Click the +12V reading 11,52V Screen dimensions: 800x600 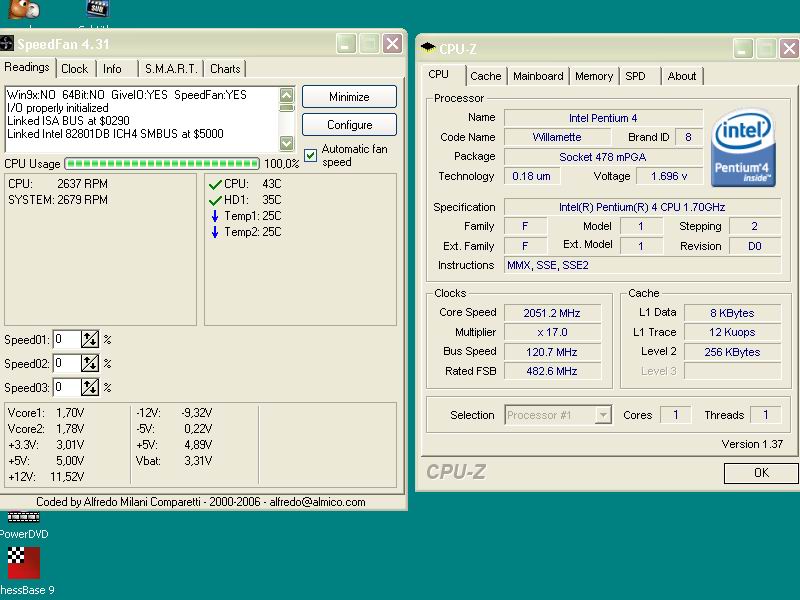[x=67, y=477]
